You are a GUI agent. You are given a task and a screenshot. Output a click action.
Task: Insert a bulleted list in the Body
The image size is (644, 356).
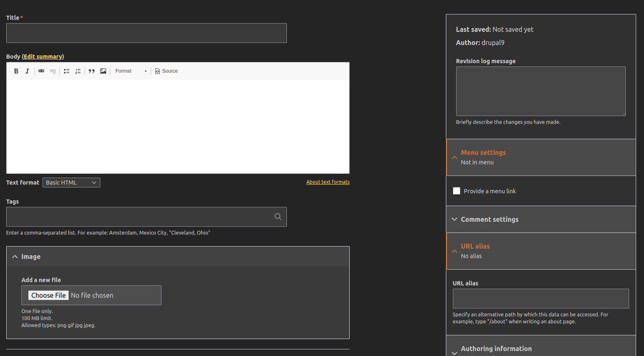tap(66, 71)
